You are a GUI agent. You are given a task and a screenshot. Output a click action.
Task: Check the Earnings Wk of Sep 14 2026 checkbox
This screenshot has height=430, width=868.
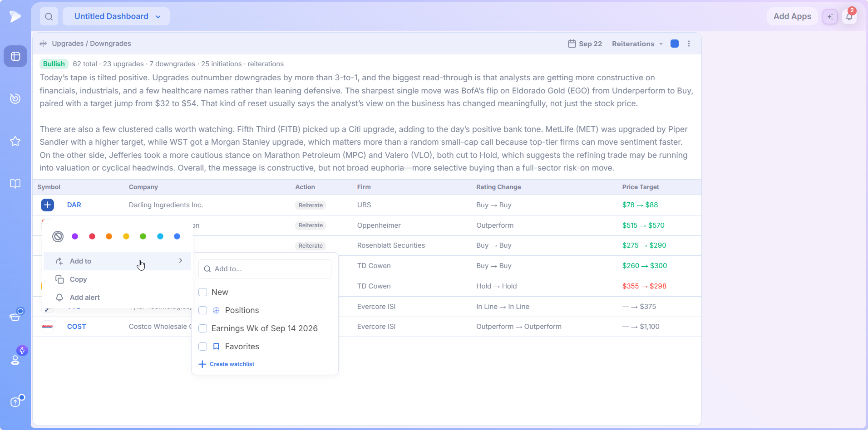click(203, 328)
